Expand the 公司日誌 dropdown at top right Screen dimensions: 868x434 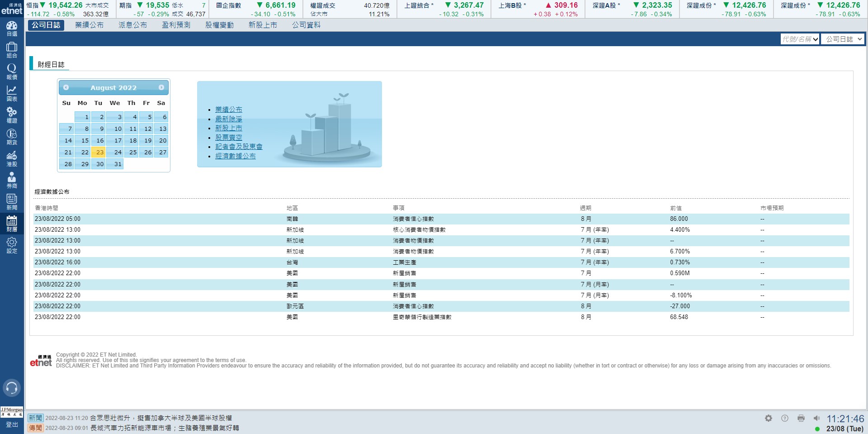click(x=844, y=39)
